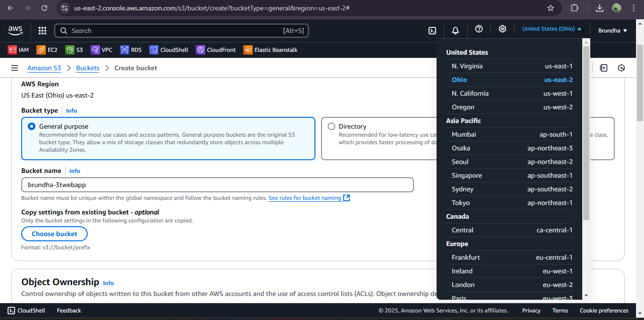Open Elastic Beanstalk from favorites bar
The height and width of the screenshot is (320, 644).
[271, 50]
